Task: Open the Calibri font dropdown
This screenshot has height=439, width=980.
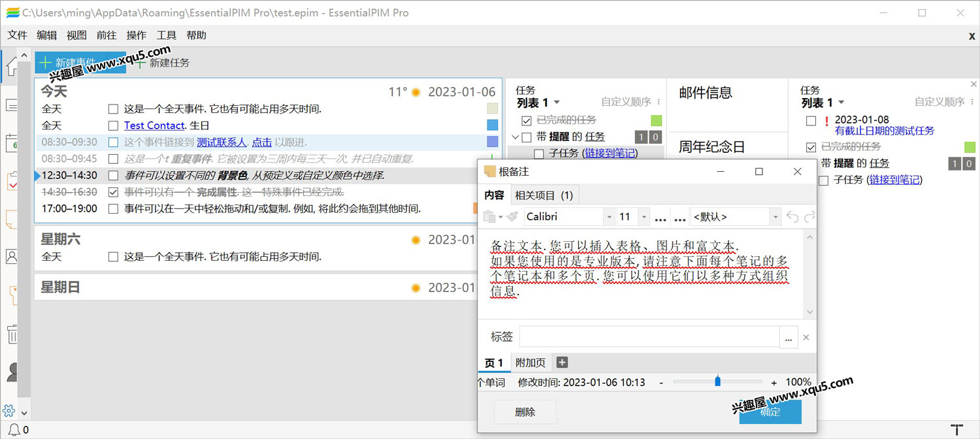Action: tap(609, 216)
